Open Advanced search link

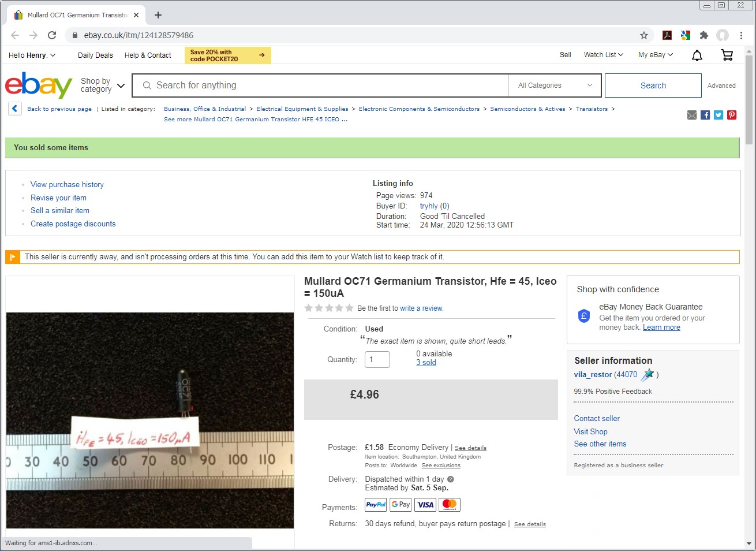click(721, 85)
